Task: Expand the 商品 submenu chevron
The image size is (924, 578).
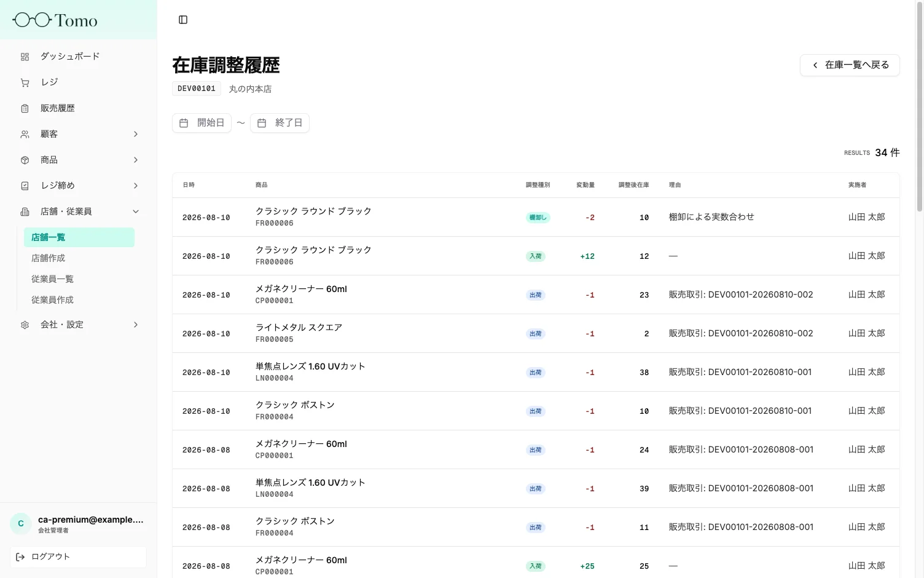Action: (136, 160)
